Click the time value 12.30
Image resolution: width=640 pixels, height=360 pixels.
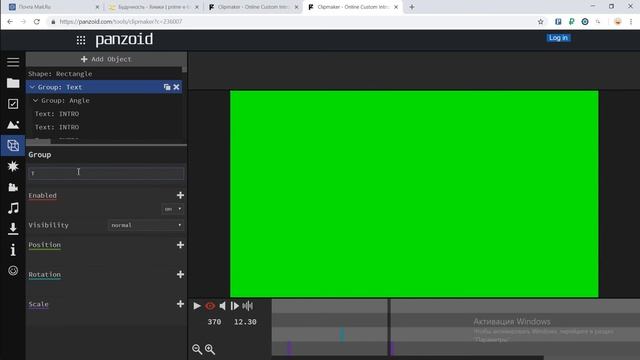[245, 322]
